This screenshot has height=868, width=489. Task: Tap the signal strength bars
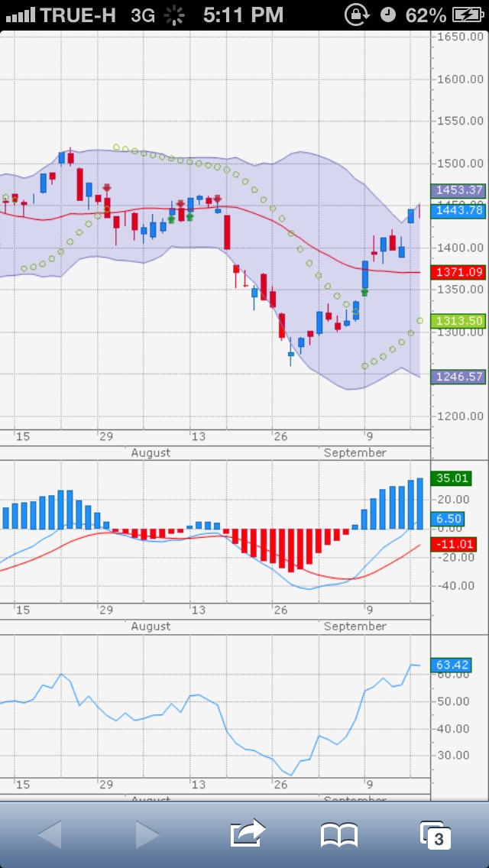(20, 15)
